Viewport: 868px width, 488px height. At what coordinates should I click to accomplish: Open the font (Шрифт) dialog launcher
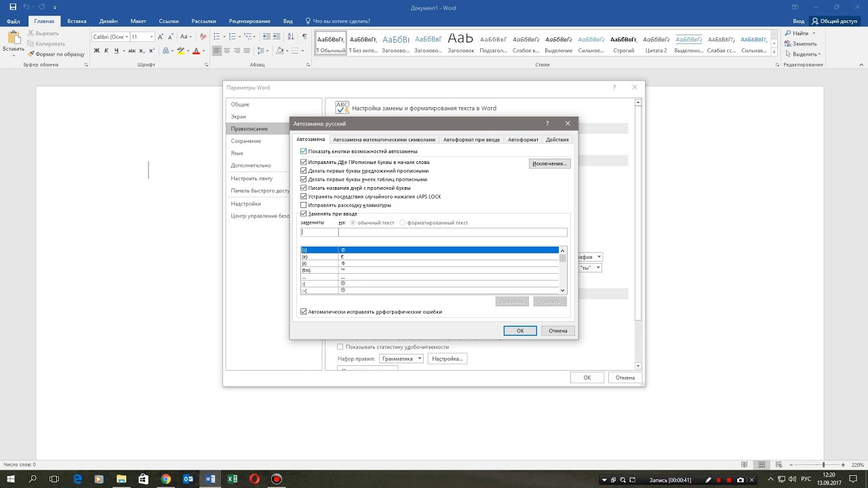pos(206,65)
